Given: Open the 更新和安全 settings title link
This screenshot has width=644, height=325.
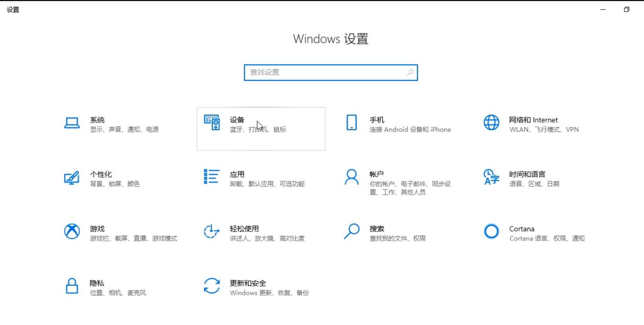Looking at the screenshot, I should coord(248,283).
